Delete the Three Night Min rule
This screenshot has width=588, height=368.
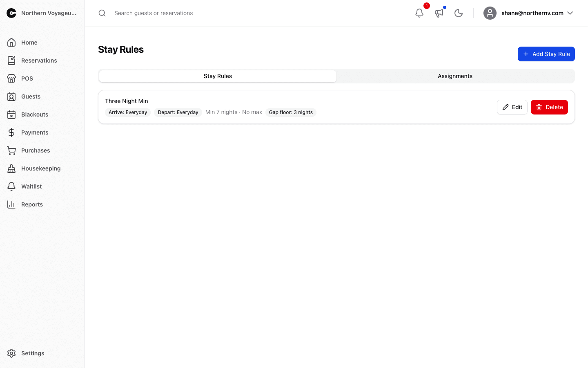549,107
